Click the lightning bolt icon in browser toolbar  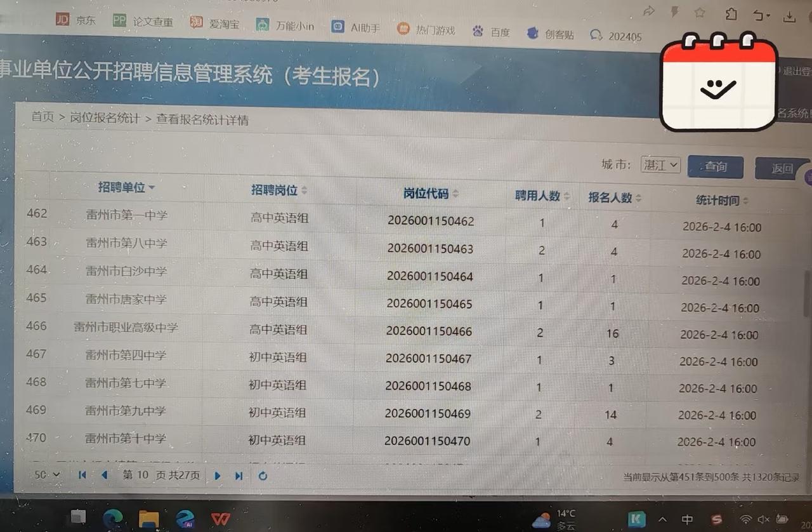point(675,11)
